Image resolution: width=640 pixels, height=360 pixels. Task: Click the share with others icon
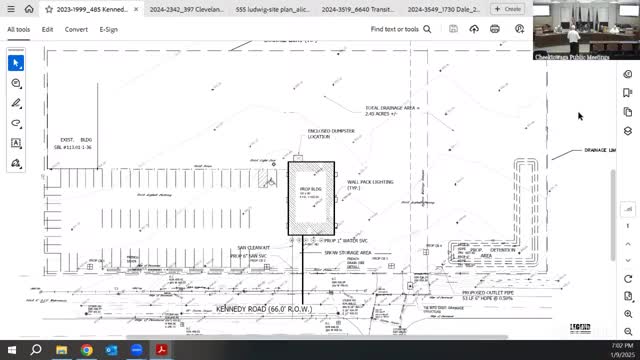click(519, 29)
